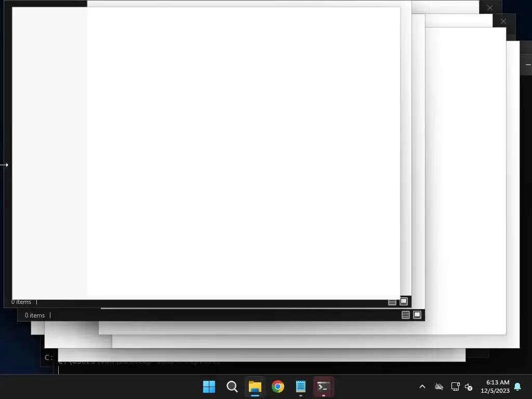Screen dimensions: 532x399
Task: Open the OneDrive tray icon
Action: pos(439,387)
